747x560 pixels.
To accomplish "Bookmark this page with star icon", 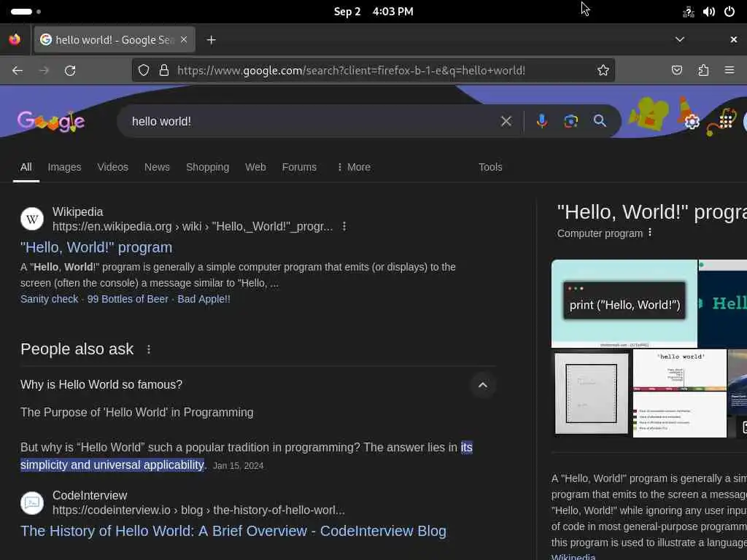I will coord(603,71).
